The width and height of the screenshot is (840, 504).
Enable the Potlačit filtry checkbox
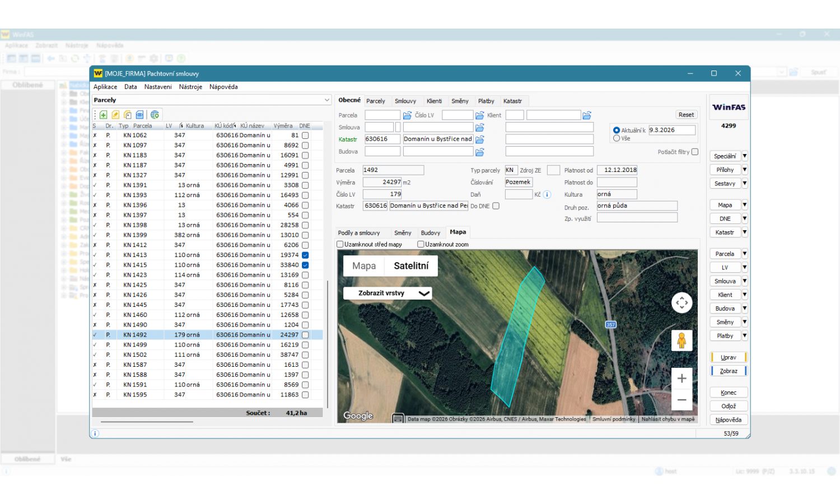(695, 152)
